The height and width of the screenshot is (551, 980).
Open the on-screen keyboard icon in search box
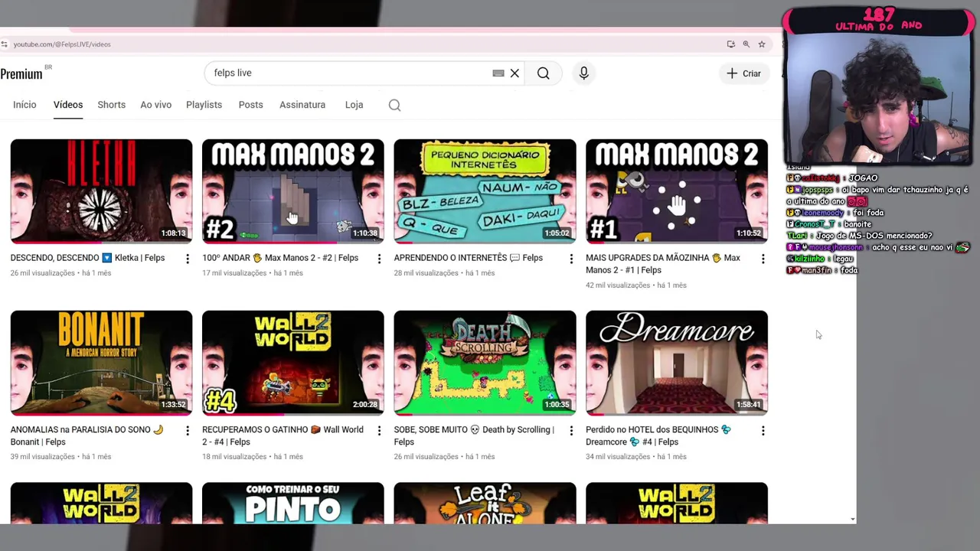(498, 73)
